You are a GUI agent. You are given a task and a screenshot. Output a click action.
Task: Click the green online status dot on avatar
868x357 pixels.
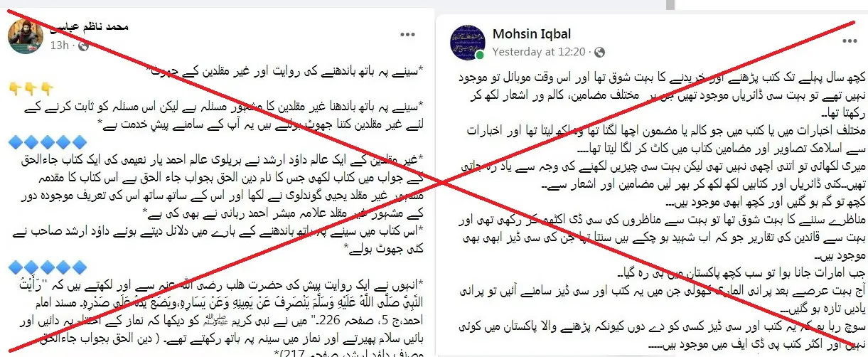click(480, 55)
